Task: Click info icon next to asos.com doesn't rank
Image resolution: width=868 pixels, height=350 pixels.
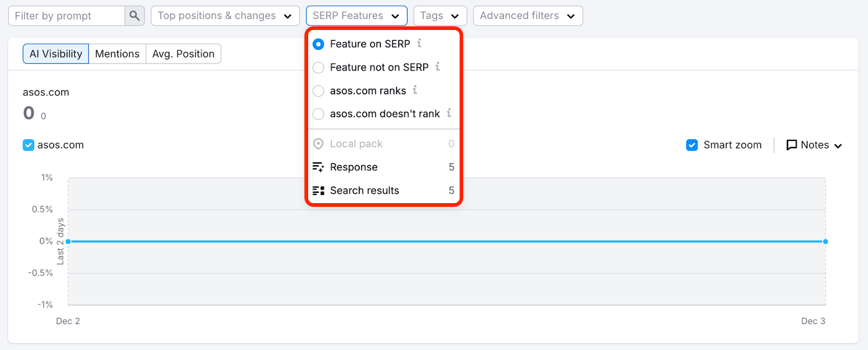Action: tap(449, 113)
